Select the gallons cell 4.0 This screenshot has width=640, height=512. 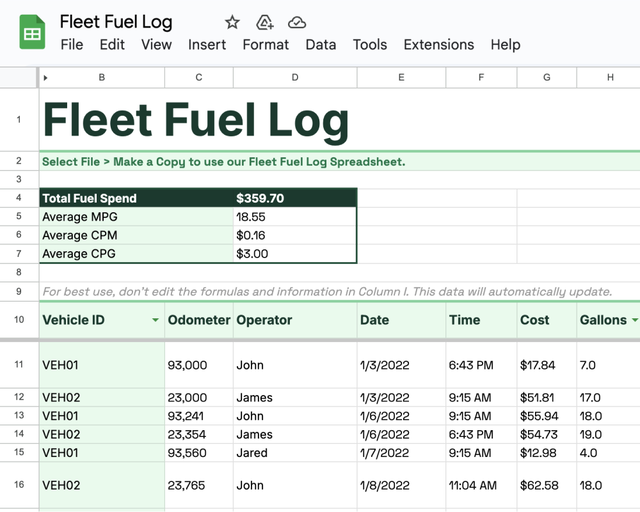tap(609, 453)
